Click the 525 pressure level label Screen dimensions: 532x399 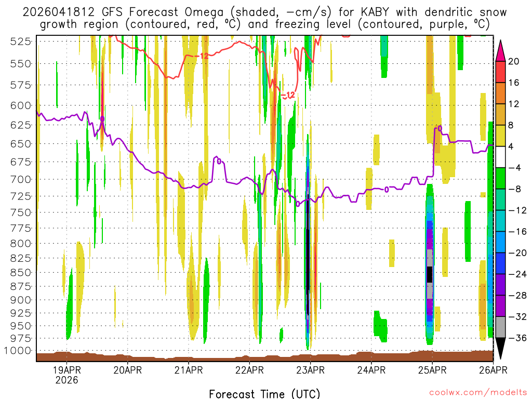20,42
